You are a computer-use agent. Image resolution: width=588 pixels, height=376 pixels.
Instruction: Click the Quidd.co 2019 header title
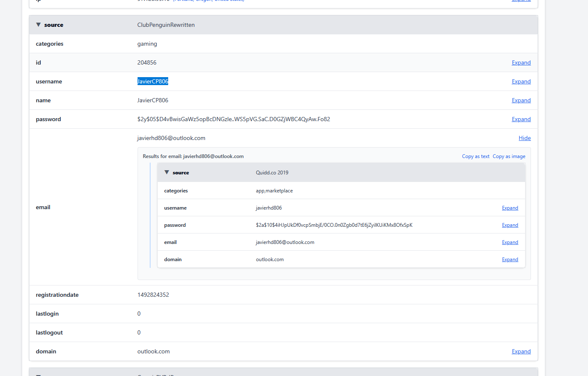click(x=272, y=172)
